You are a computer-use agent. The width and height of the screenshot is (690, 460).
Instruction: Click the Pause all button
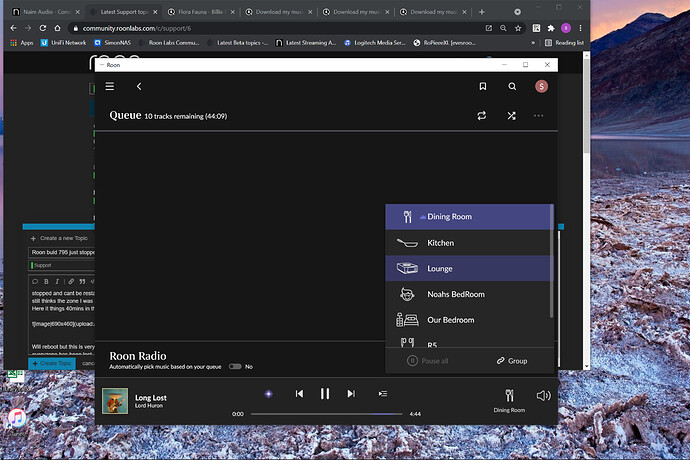[x=427, y=361]
